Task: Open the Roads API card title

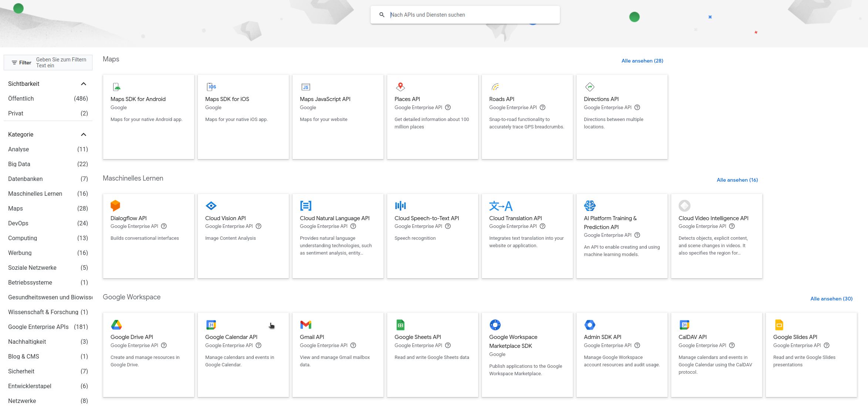Action: tap(501, 99)
